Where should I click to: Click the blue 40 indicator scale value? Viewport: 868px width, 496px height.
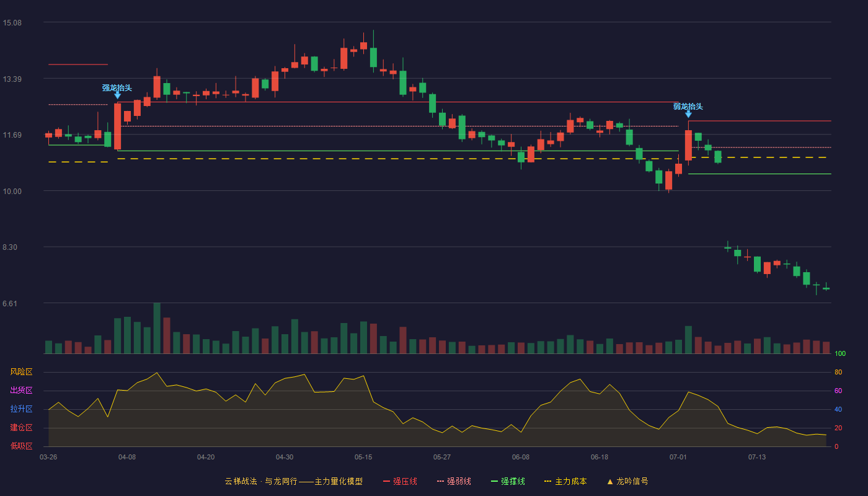tap(838, 409)
